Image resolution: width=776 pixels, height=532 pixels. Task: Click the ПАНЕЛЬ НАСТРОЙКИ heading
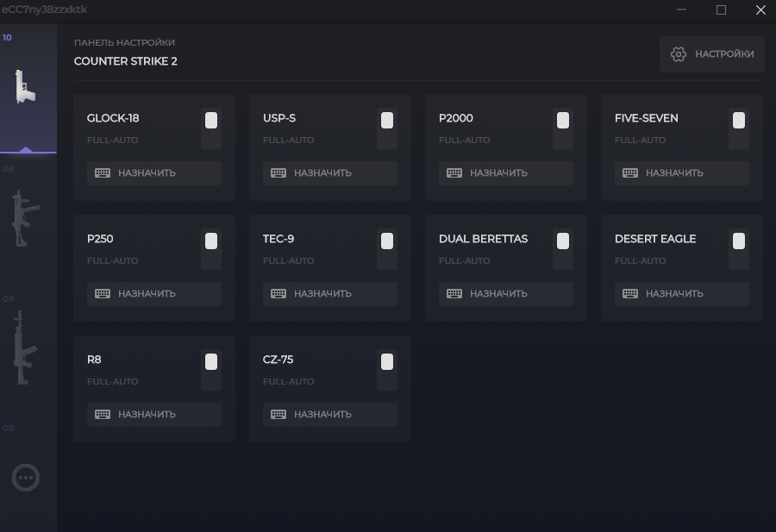[x=124, y=42]
